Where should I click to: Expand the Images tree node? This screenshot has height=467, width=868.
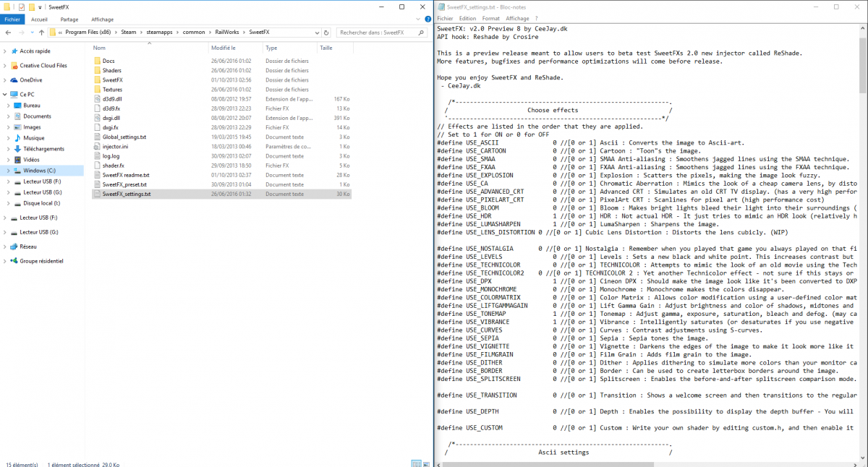point(9,127)
